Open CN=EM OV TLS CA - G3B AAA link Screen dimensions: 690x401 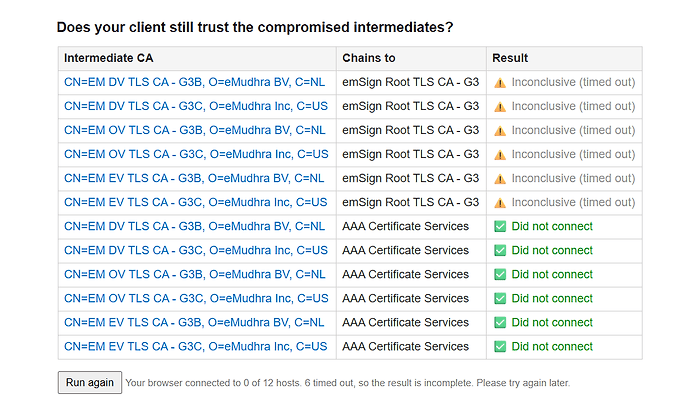(x=195, y=274)
